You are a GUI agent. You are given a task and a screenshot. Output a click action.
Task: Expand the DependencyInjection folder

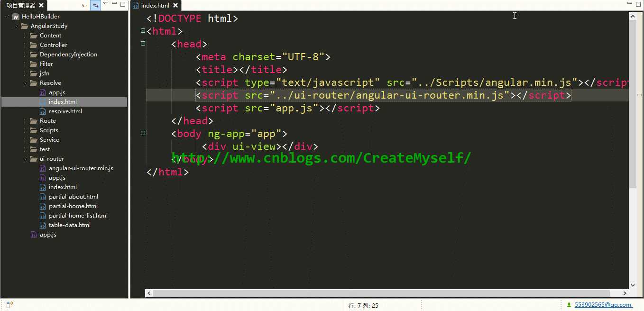(25, 55)
